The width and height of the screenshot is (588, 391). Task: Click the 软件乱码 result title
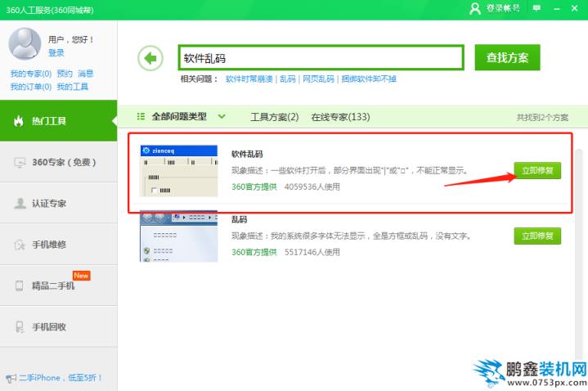pyautogui.click(x=247, y=154)
